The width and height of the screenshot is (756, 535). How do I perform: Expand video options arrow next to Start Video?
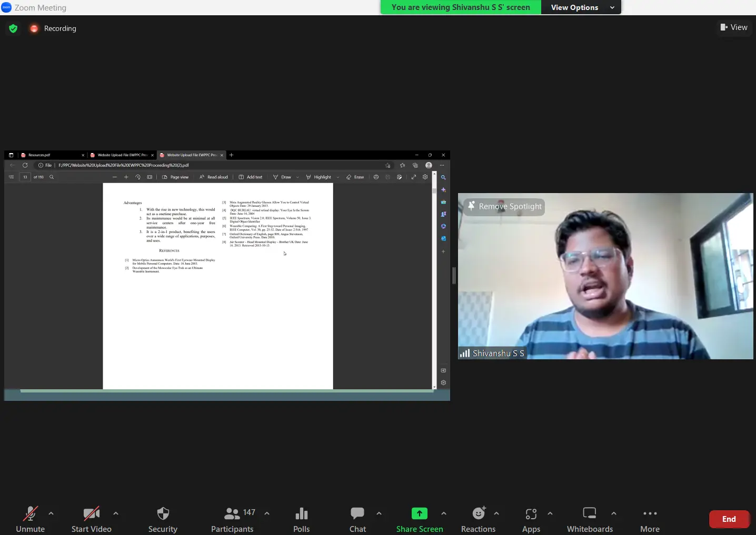(116, 513)
